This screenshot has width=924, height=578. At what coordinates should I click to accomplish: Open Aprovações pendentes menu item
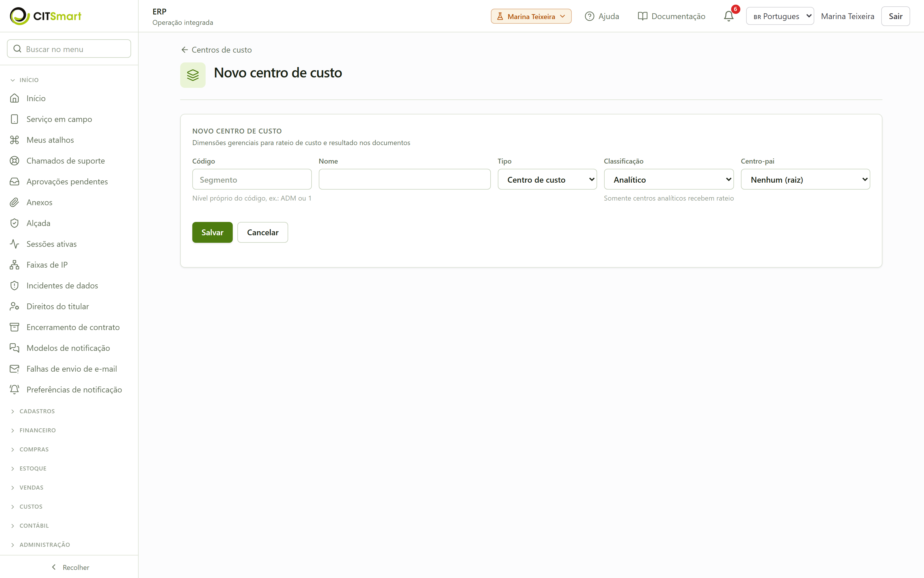(x=69, y=181)
